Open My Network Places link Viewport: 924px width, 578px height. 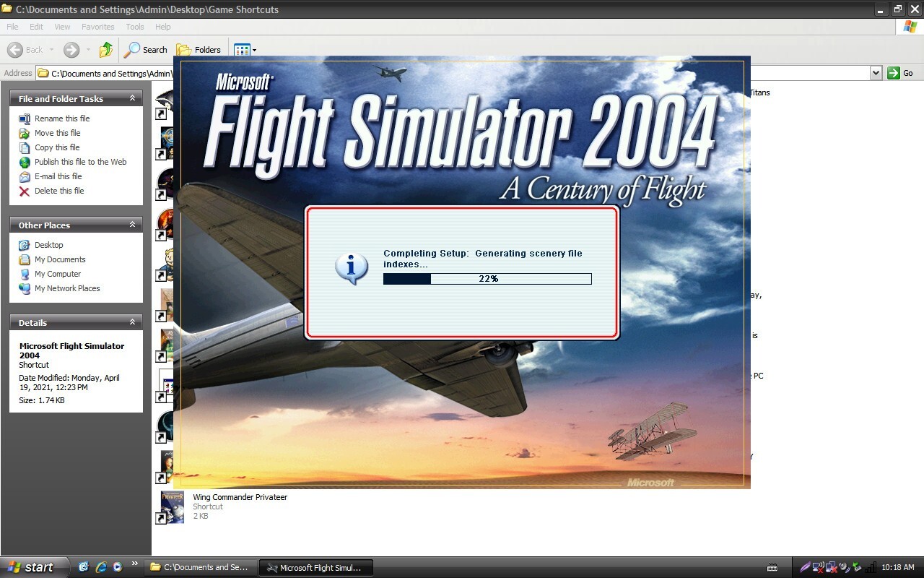coord(67,288)
